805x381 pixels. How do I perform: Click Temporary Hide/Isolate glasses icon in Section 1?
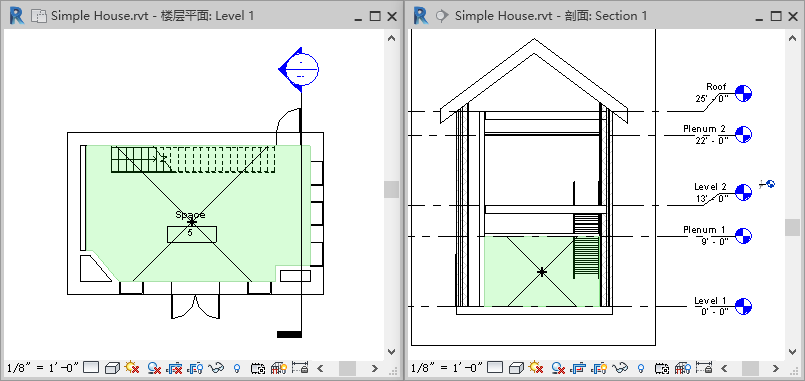click(621, 368)
